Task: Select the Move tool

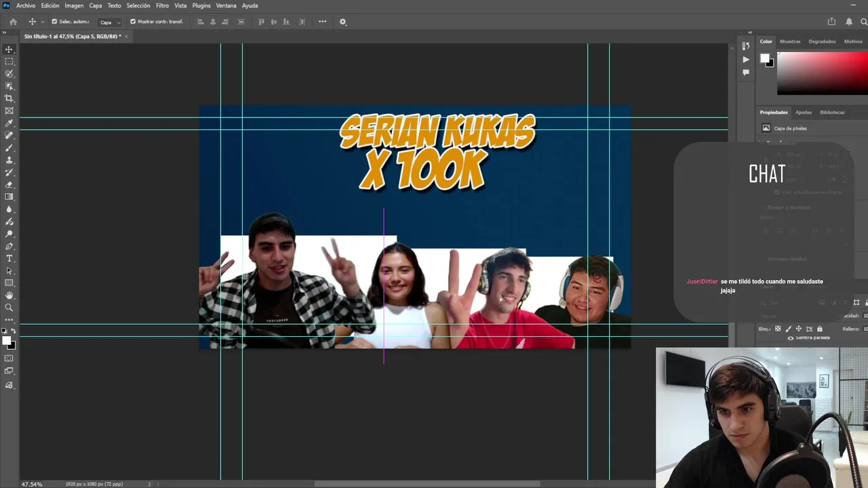Action: (x=9, y=49)
